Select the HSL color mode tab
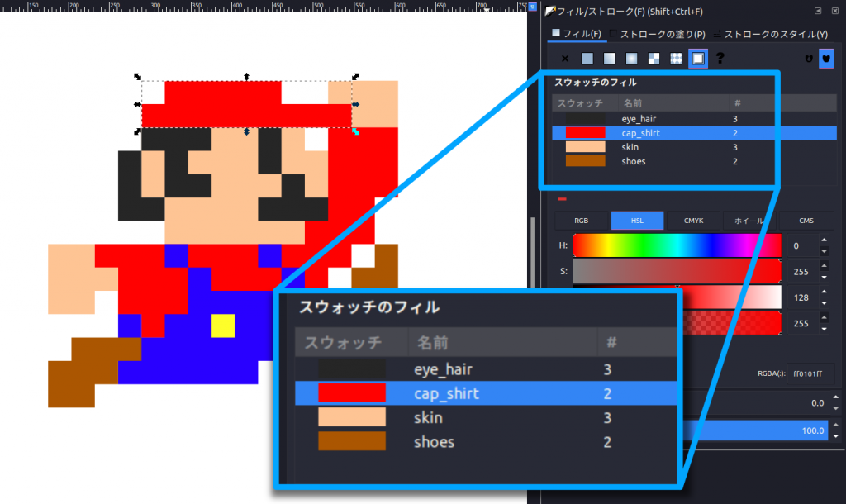Viewport: 846px width, 504px height. click(637, 220)
